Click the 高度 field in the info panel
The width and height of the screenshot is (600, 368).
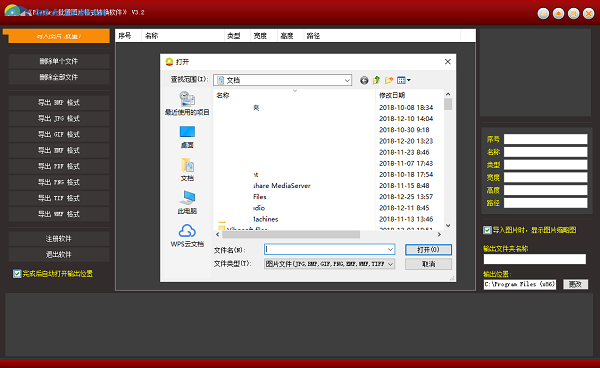pos(545,190)
